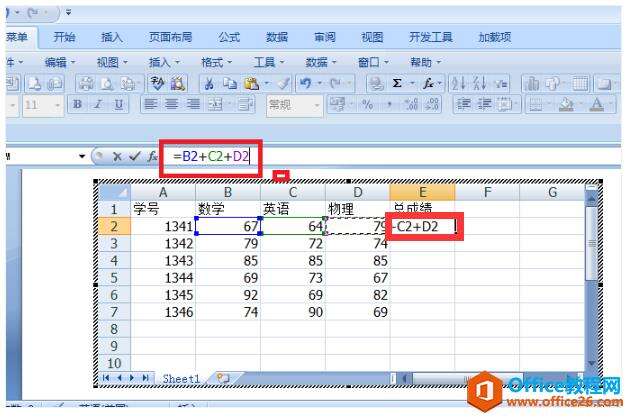Apply center text alignment
630x419 pixels.
click(172, 105)
